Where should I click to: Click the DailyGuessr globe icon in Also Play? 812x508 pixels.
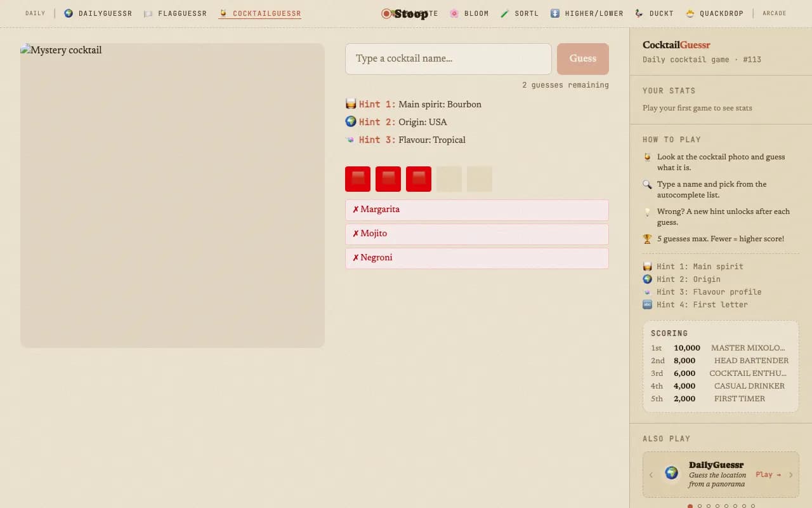[671, 473]
